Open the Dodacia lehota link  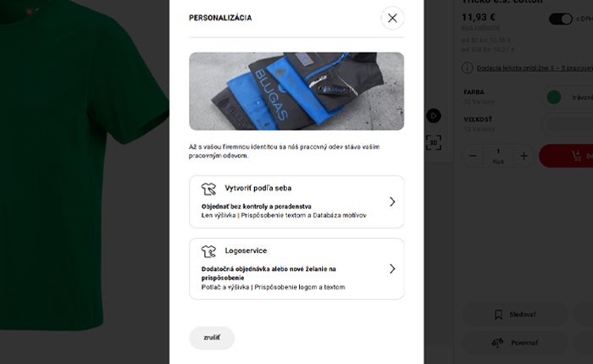pyautogui.click(x=535, y=68)
